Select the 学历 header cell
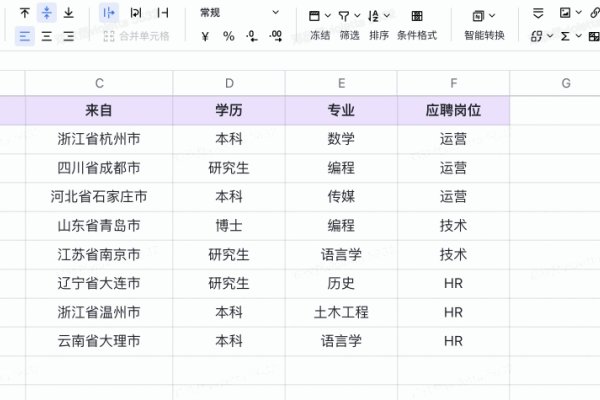This screenshot has height=400, width=600. tap(229, 110)
